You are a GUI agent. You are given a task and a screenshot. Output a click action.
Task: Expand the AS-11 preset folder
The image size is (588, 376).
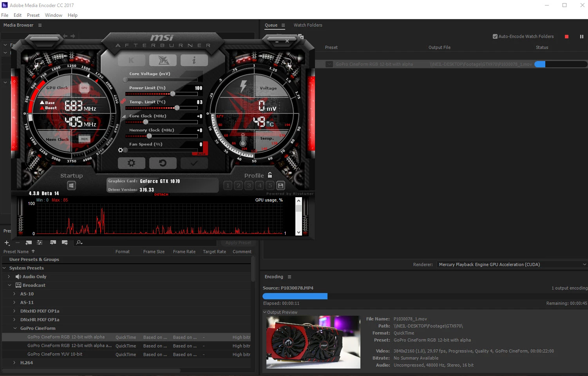click(14, 302)
